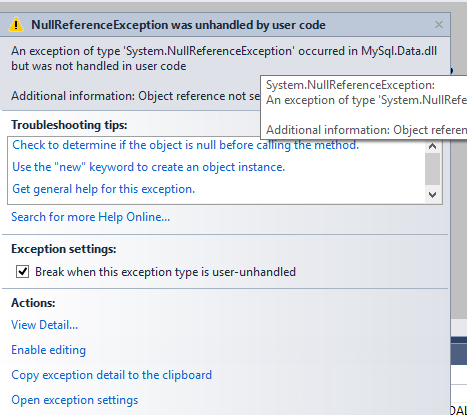Click the troubleshooting tips scrollbar thumb
Viewport: 467px width, 415px height.
click(x=433, y=169)
